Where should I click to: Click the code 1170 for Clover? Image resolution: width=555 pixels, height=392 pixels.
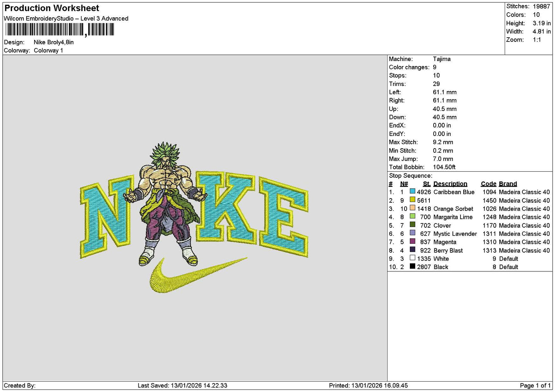[489, 226]
